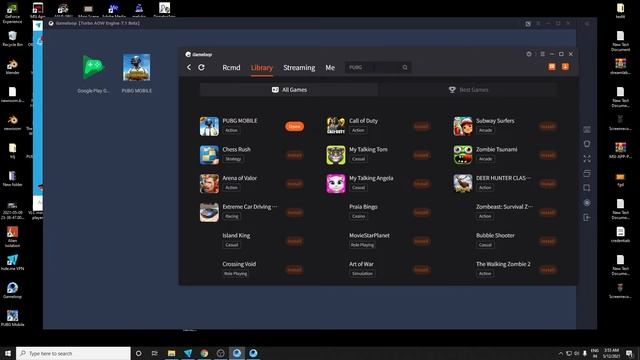This screenshot has width=640, height=360.
Task: Click the Extreme Car Driving icon
Action: [x=209, y=212]
